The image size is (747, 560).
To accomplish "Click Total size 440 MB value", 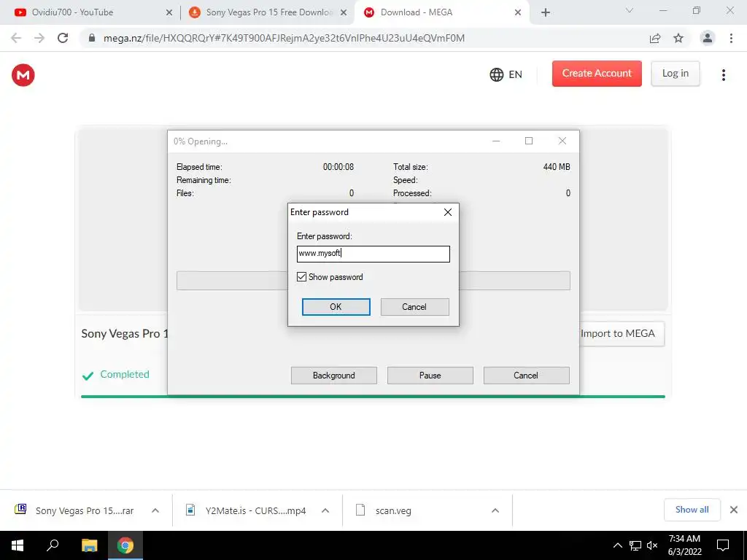I will 557,167.
